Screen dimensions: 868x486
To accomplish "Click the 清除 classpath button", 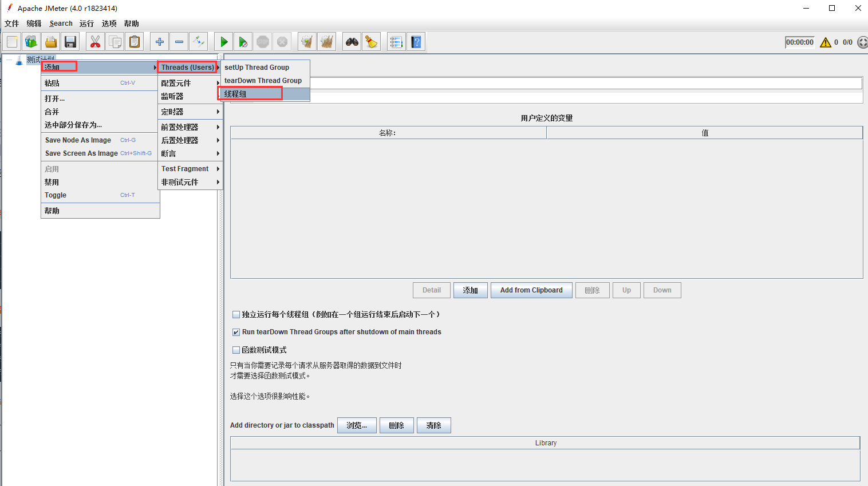I will click(434, 425).
